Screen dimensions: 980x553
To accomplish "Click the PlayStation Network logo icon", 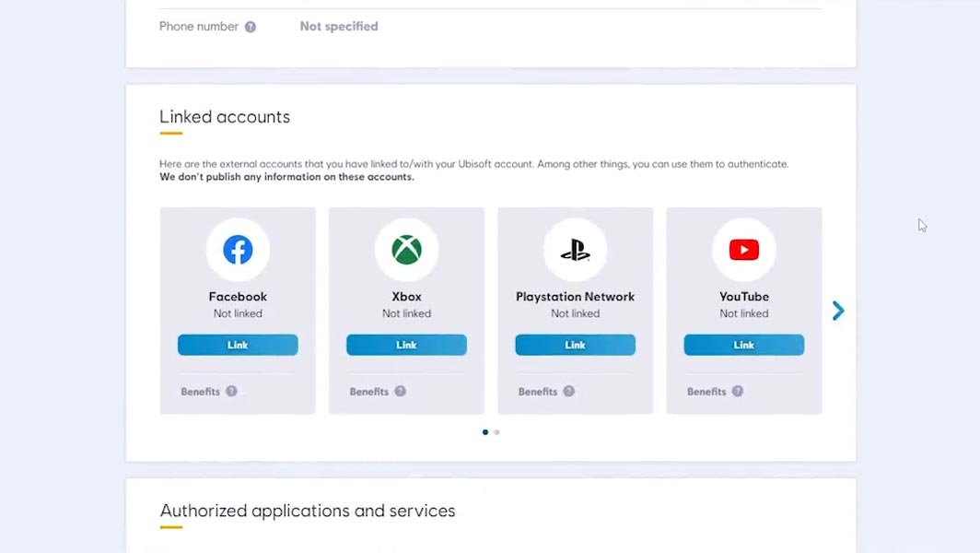I will pyautogui.click(x=575, y=250).
